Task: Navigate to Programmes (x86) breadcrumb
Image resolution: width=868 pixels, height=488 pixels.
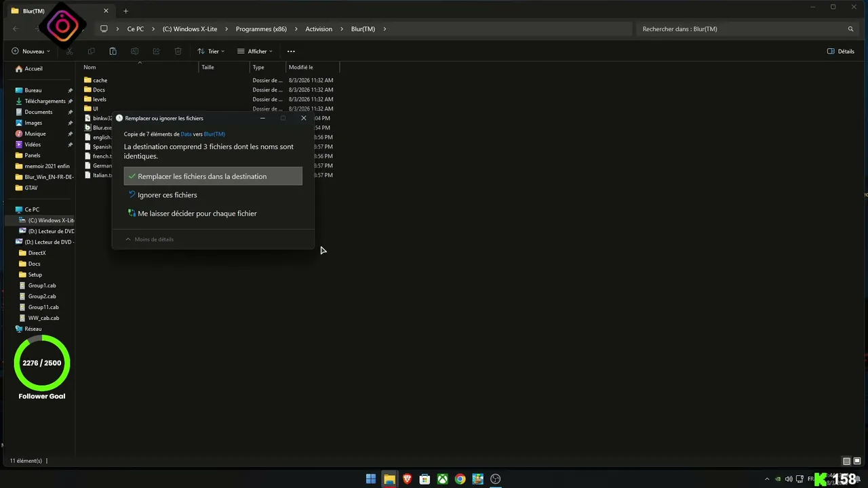Action: (261, 29)
